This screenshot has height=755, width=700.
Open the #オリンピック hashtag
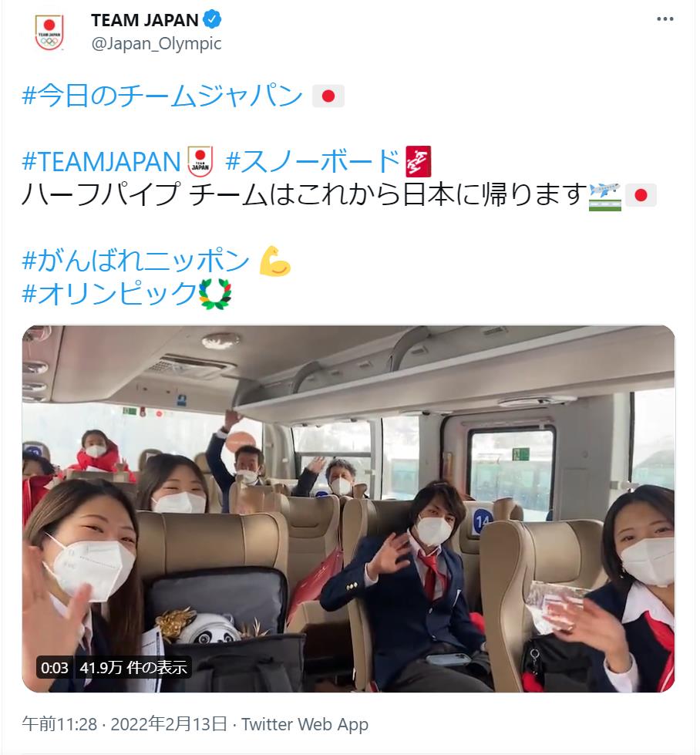(x=109, y=294)
